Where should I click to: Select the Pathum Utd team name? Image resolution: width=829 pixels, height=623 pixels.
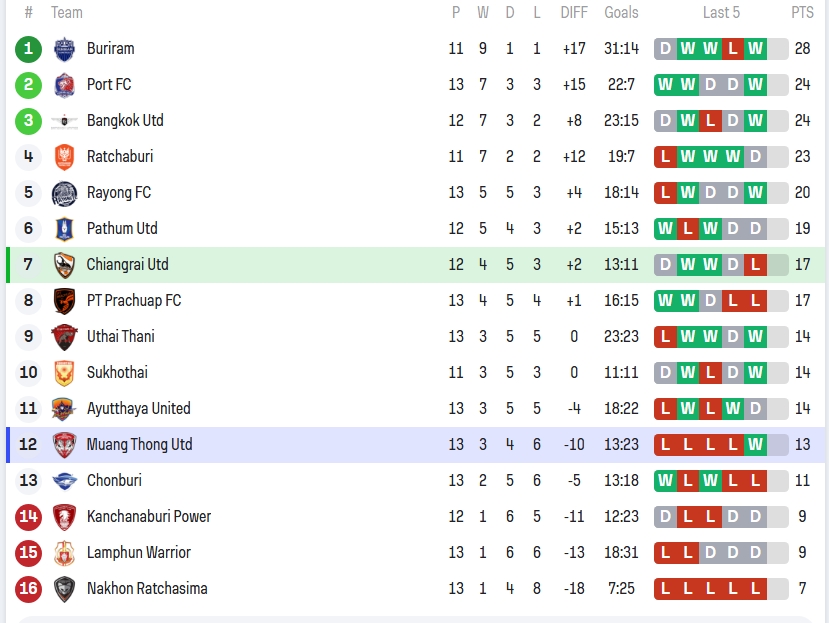pos(122,229)
